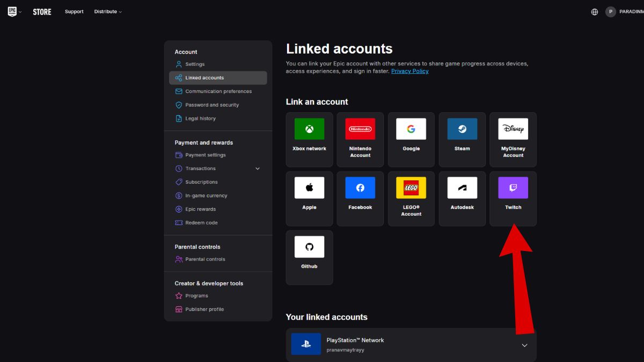Image resolution: width=644 pixels, height=362 pixels.
Task: Click the Xbox network link icon
Action: [x=309, y=129]
